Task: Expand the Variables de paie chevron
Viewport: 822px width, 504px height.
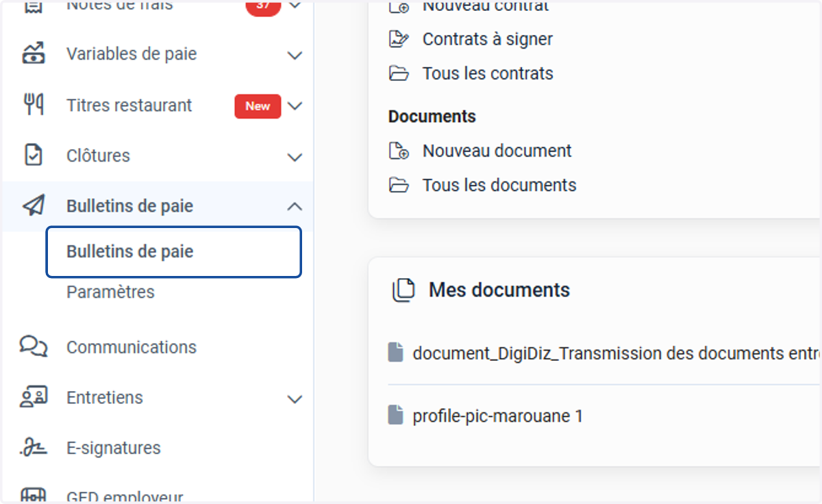Action: point(295,55)
